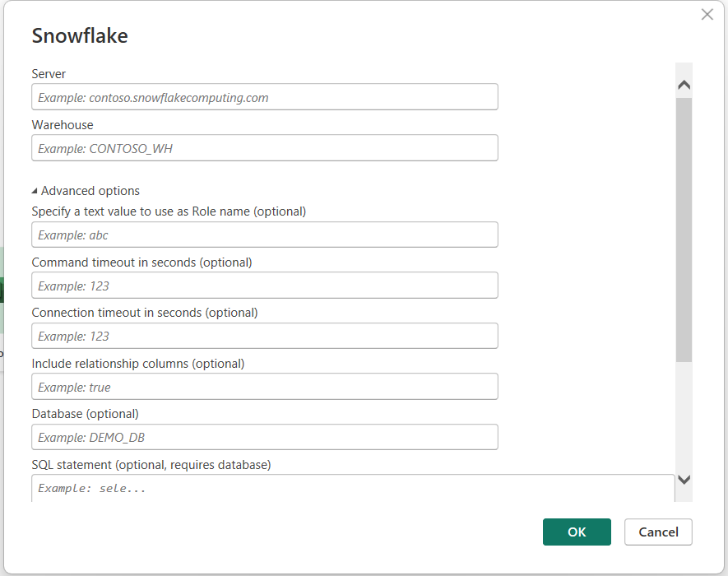
Task: Close the Snowflake dialog with X
Action: (x=707, y=15)
